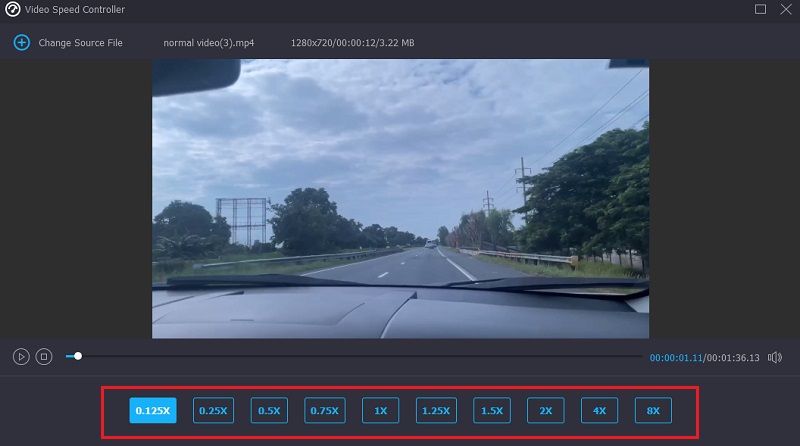Set playback speed to 0.5X
The height and width of the screenshot is (446, 800).
(268, 410)
